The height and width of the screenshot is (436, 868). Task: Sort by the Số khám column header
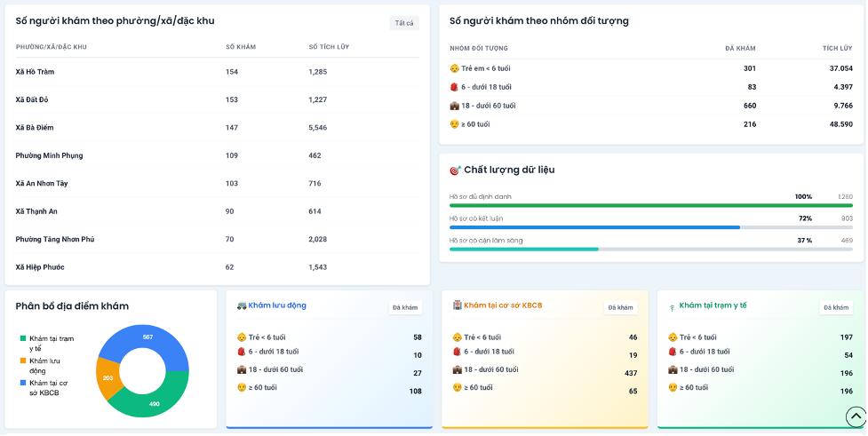click(x=241, y=47)
